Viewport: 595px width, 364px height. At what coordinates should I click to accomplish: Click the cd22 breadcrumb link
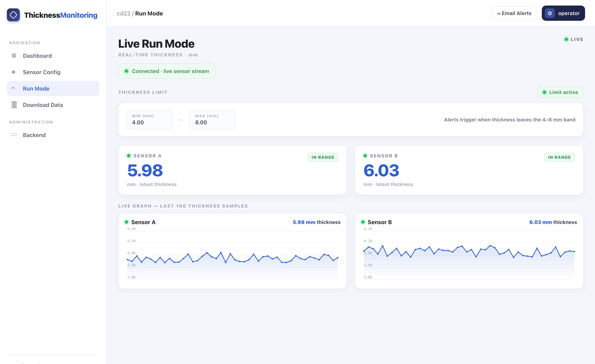[123, 14]
